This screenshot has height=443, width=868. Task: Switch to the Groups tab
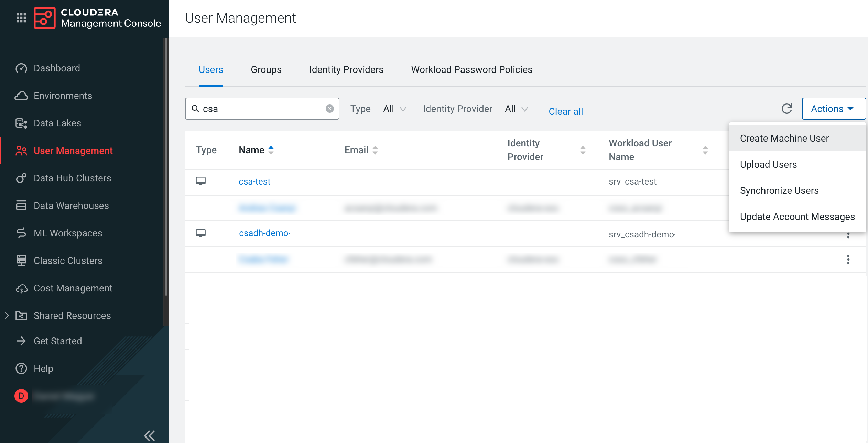tap(266, 69)
